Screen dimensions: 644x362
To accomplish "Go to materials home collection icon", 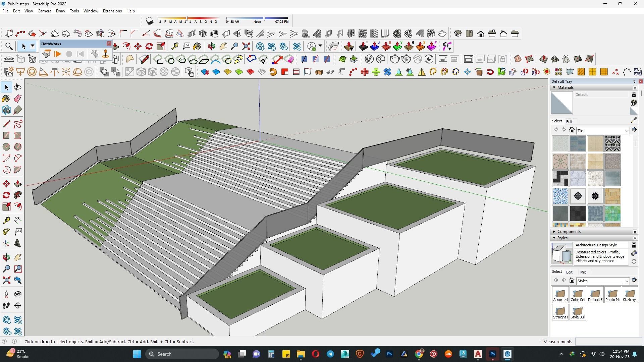I will (x=572, y=130).
